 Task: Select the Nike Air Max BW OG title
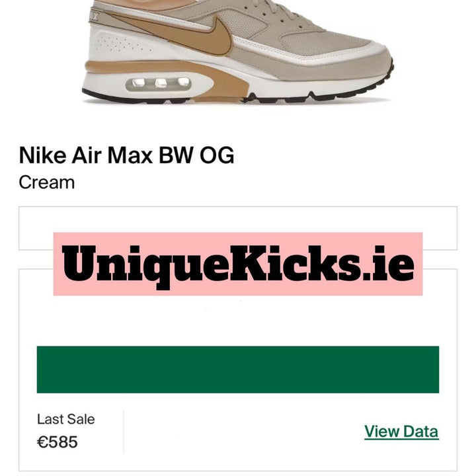pos(126,155)
